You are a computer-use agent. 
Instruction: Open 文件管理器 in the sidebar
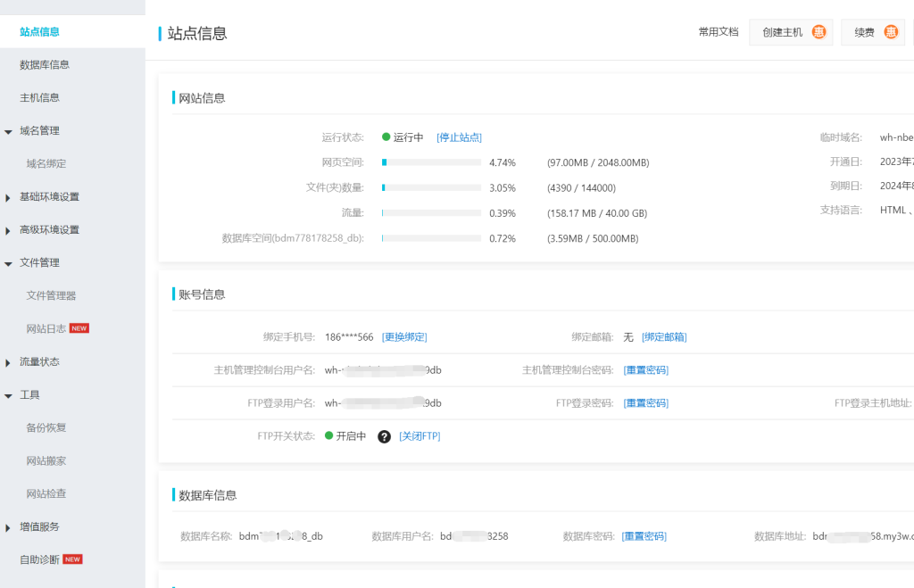tap(51, 295)
